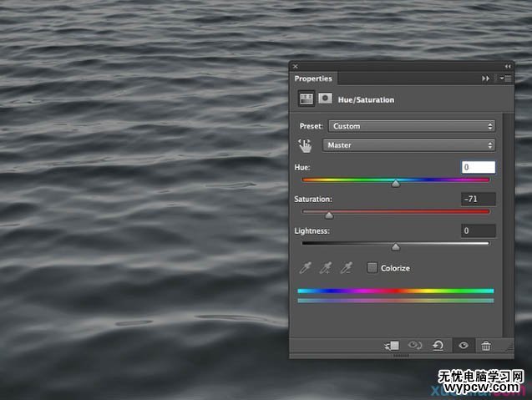The height and width of the screenshot is (400, 532).
Task: Click the upper rainbow color bar
Action: click(x=396, y=291)
